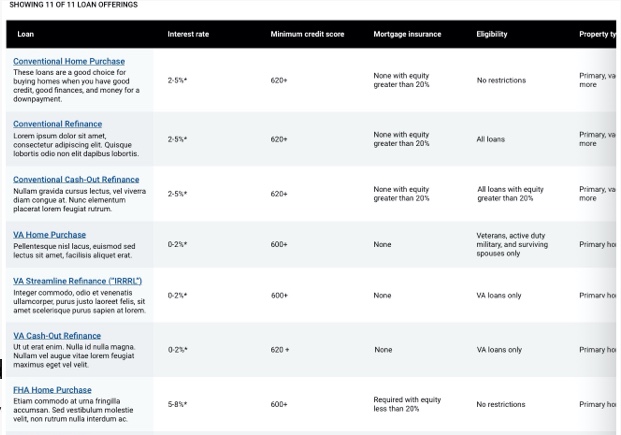Open the Conventional Refinance loan link
Screen dimensions: 621x435
click(57, 124)
